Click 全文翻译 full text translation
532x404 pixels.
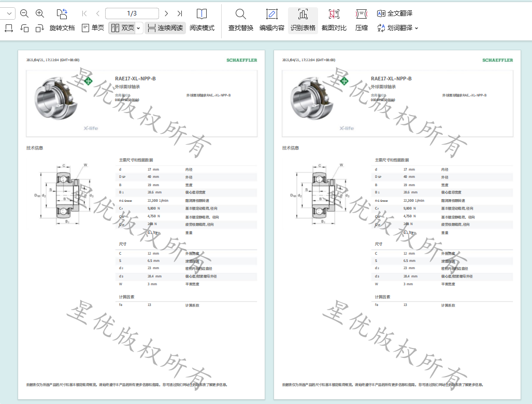pyautogui.click(x=395, y=13)
